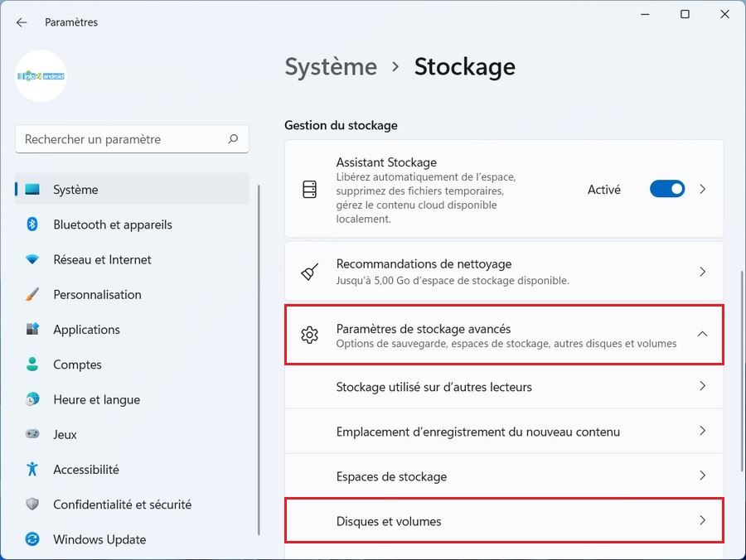Click the back arrow icon

pos(22,22)
